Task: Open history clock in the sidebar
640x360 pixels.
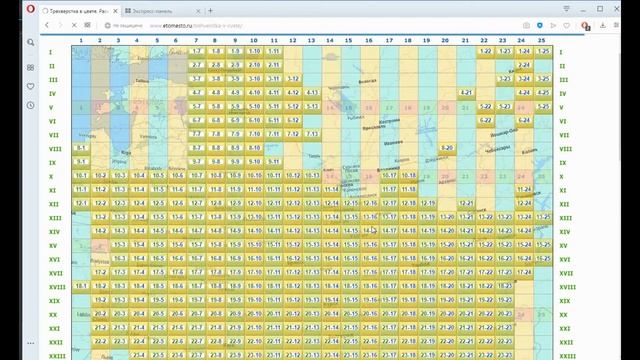Action: coord(31,105)
